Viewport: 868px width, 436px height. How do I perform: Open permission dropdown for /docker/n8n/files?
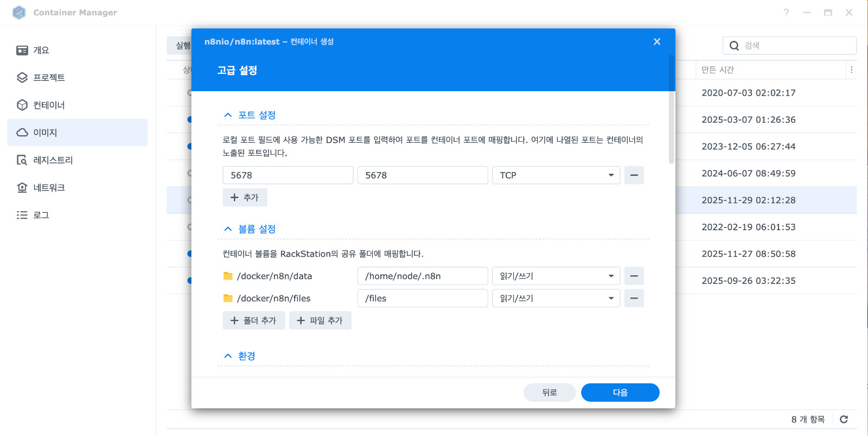pyautogui.click(x=556, y=299)
